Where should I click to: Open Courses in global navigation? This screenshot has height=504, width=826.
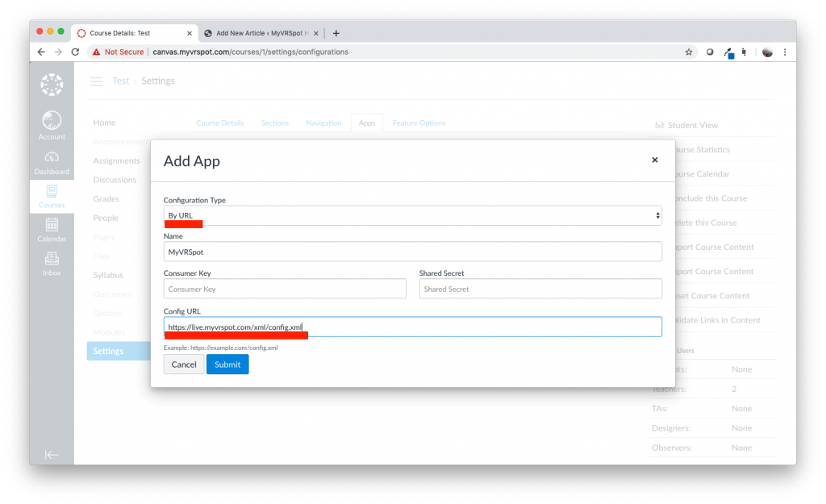point(52,196)
